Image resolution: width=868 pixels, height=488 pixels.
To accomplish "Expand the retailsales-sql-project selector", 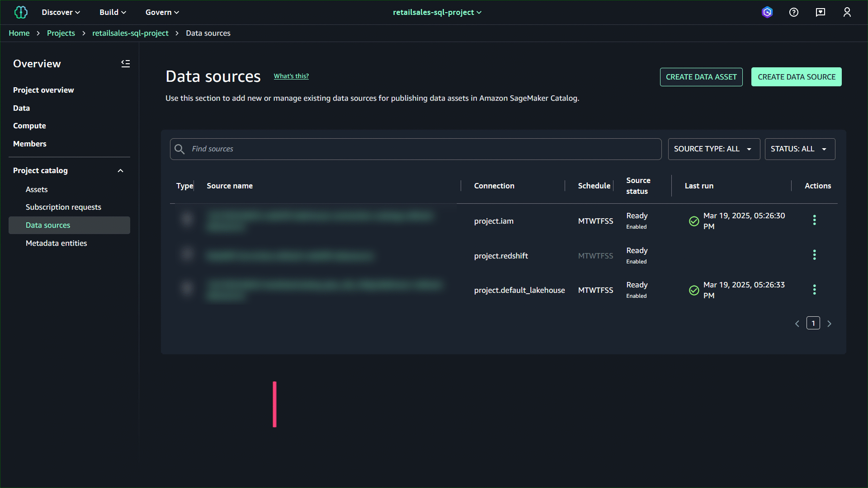I will (437, 12).
